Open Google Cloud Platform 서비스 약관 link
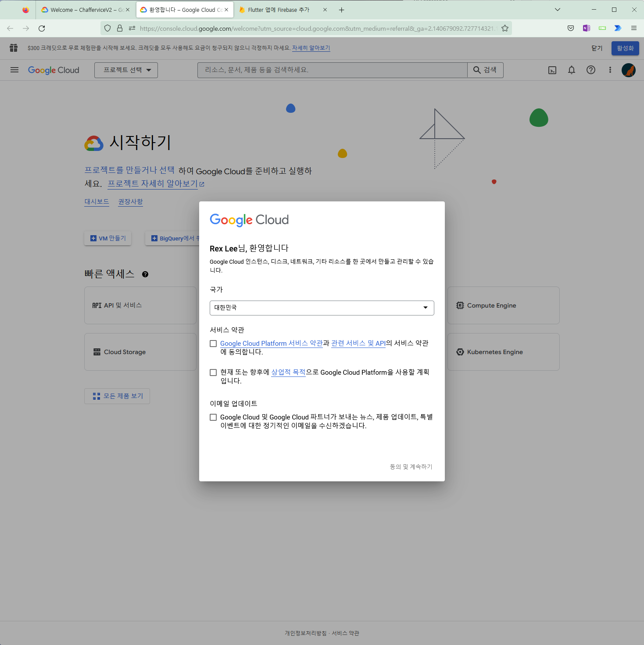Viewport: 644px width, 645px height. click(272, 344)
